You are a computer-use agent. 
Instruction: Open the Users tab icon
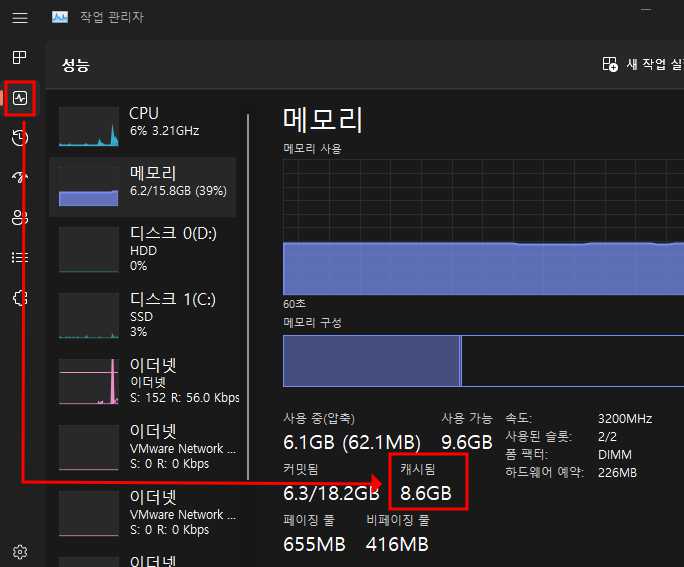tap(20, 217)
